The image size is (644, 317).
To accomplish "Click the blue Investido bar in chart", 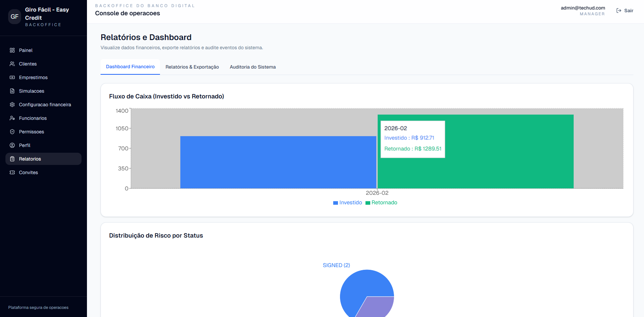I will 278,162.
